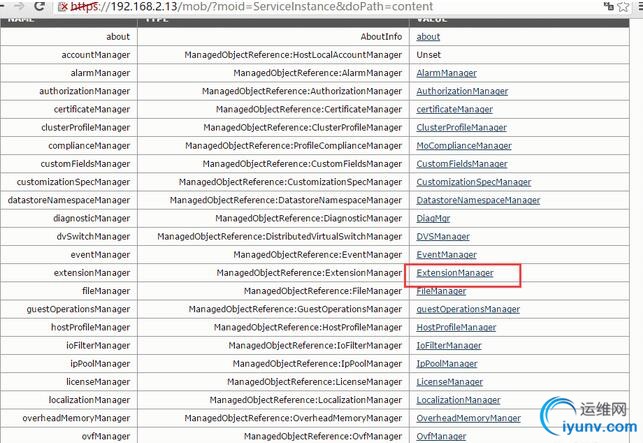Open the HostProfileManager link
This screenshot has height=443, width=643.
click(456, 327)
